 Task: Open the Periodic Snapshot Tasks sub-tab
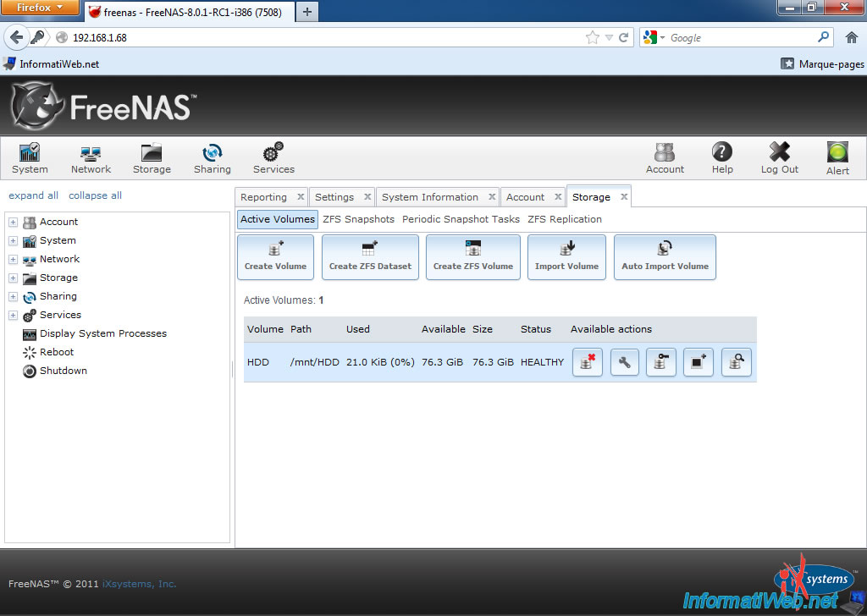pos(461,219)
